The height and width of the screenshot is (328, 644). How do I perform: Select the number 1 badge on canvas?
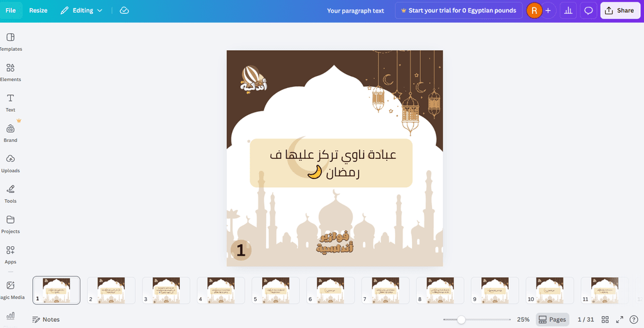click(241, 250)
